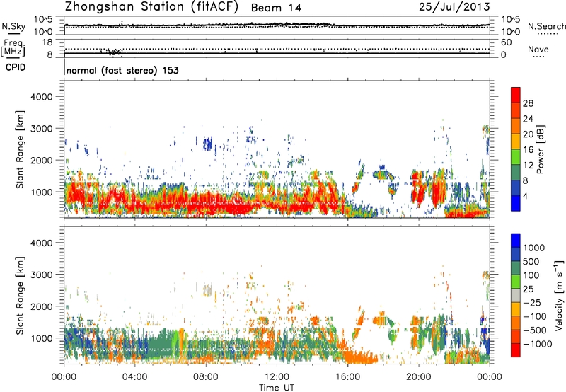
Task: Click the '12:00' time axis tick label
Action: coord(277,377)
